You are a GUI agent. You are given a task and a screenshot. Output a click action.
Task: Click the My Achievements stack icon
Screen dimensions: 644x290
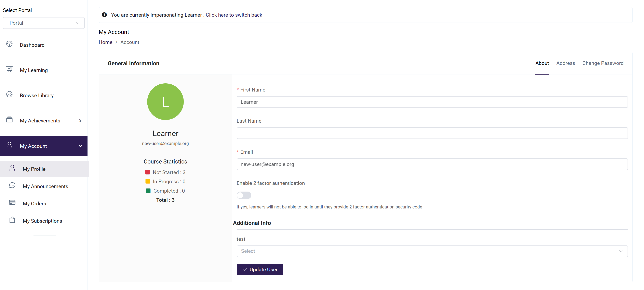[x=9, y=120]
